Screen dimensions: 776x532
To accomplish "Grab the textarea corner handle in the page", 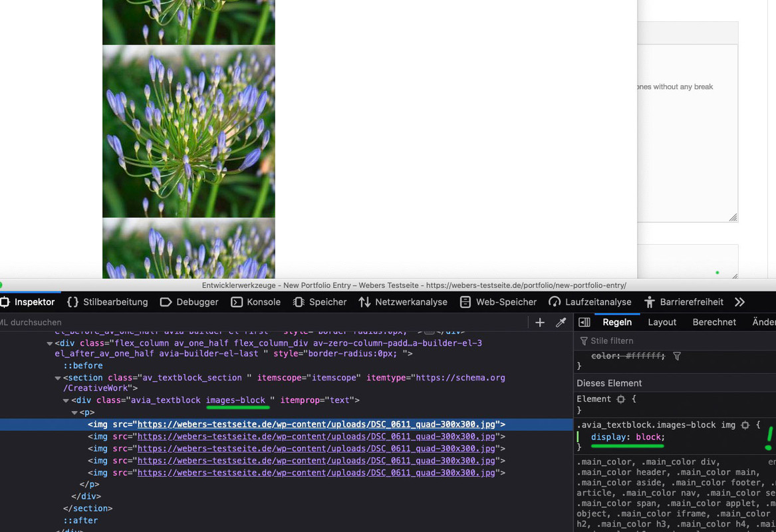I will click(x=733, y=217).
